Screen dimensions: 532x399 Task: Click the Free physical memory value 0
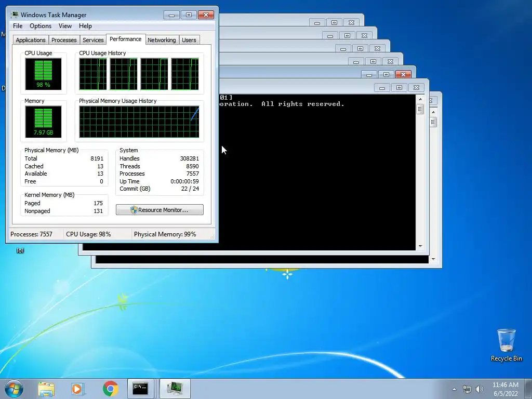pyautogui.click(x=101, y=181)
